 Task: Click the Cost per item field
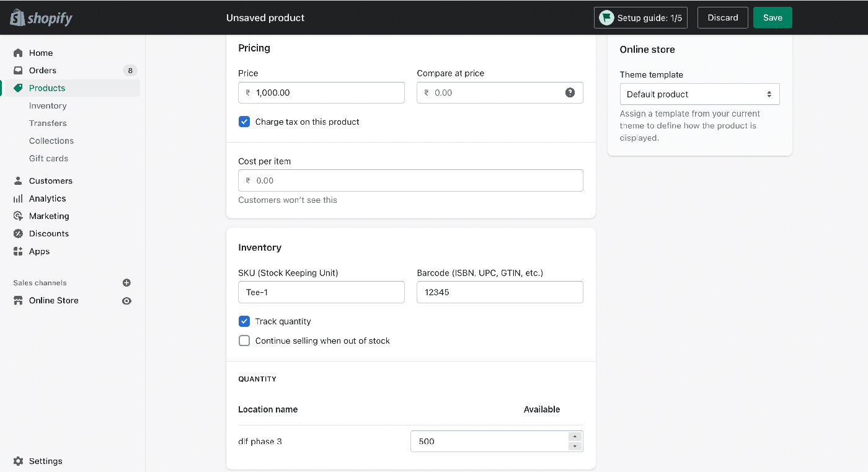(410, 180)
